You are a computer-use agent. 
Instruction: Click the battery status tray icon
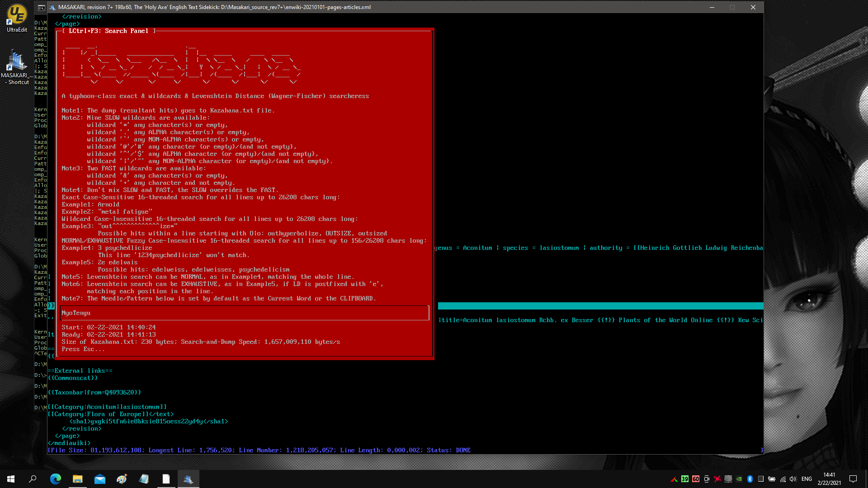[772, 479]
